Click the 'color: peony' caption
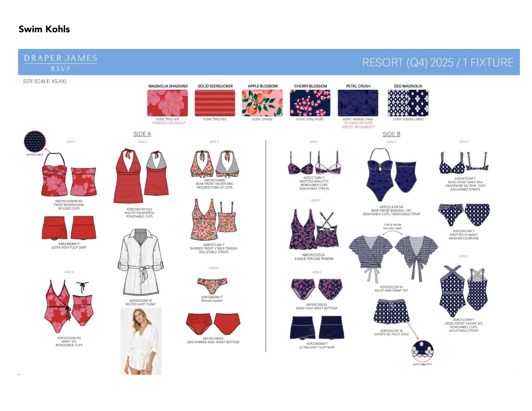 (262, 119)
